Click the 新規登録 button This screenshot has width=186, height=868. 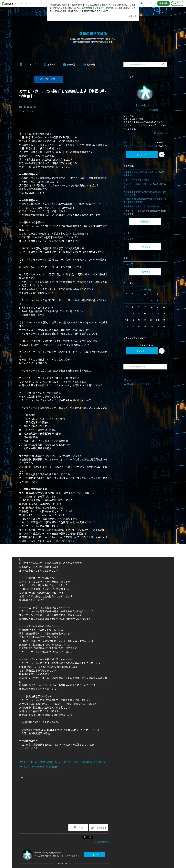163,3
